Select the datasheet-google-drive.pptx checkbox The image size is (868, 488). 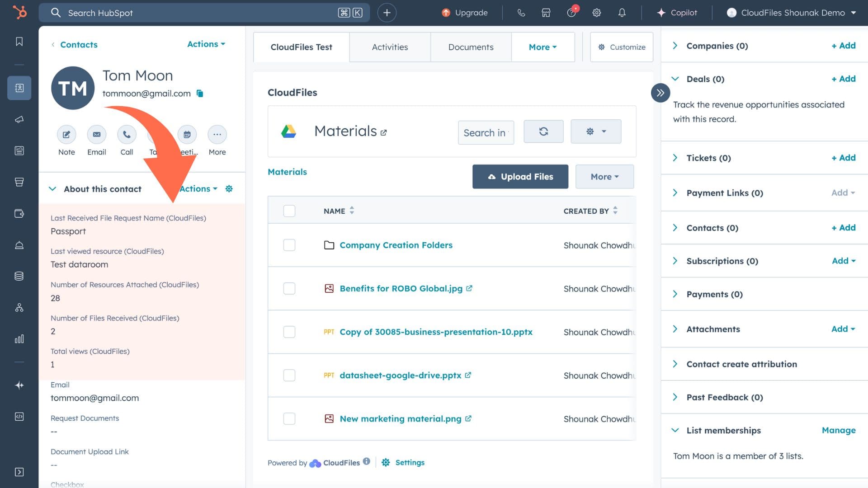(289, 375)
